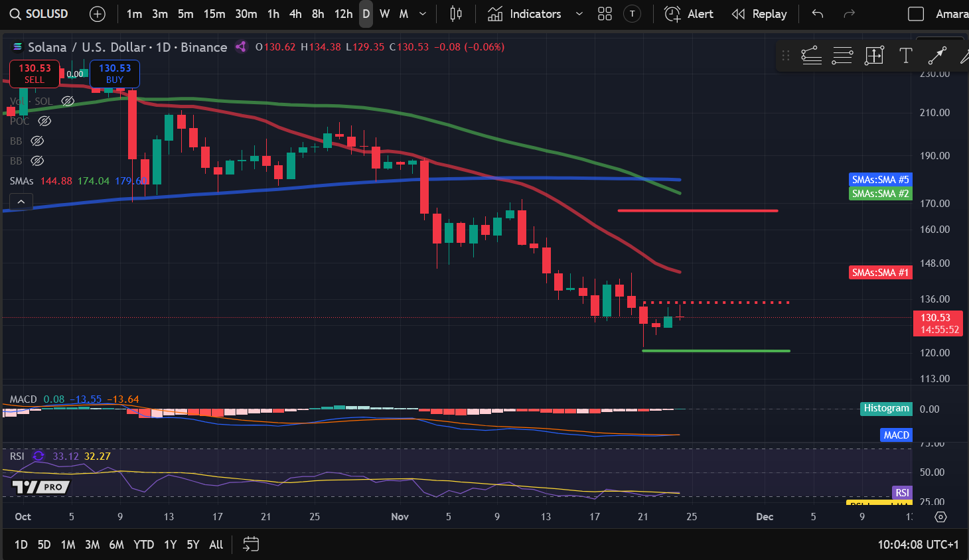969x560 pixels.
Task: Switch to the Weekly timeframe
Action: (386, 13)
